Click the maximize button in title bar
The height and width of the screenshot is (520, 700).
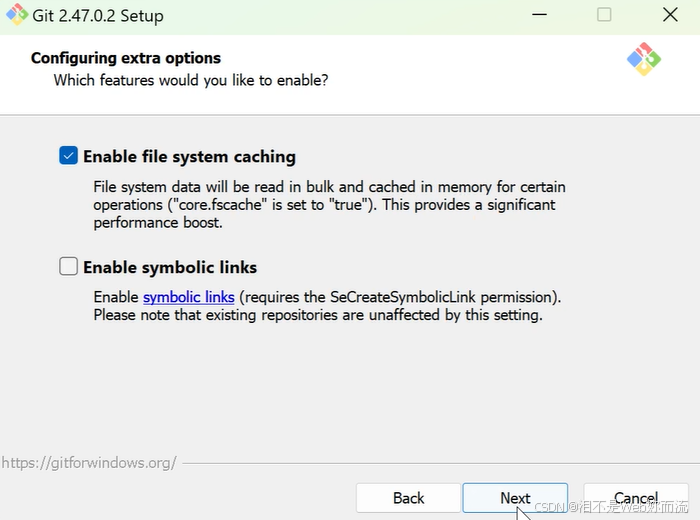[604, 15]
